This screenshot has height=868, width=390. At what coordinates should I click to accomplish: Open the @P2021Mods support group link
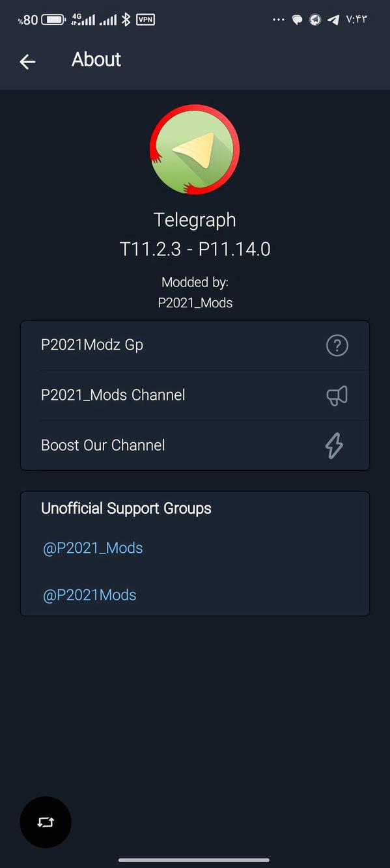89,595
